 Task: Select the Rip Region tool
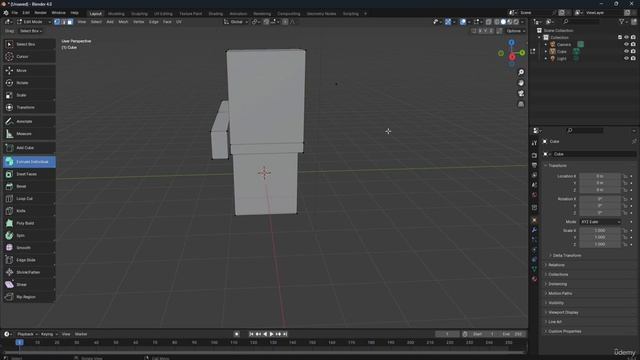coord(29,297)
